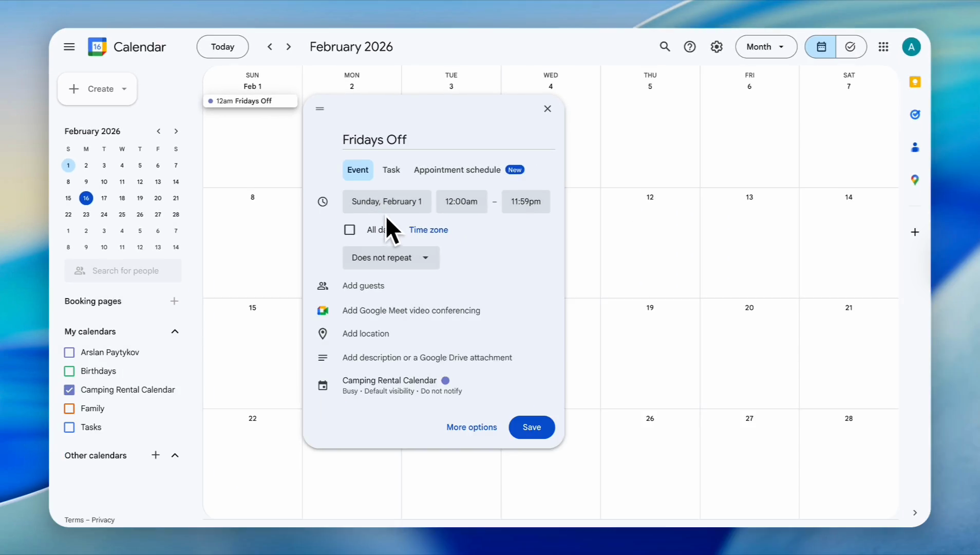980x555 pixels.
Task: Select February 20 in mini calendar
Action: [x=158, y=198]
